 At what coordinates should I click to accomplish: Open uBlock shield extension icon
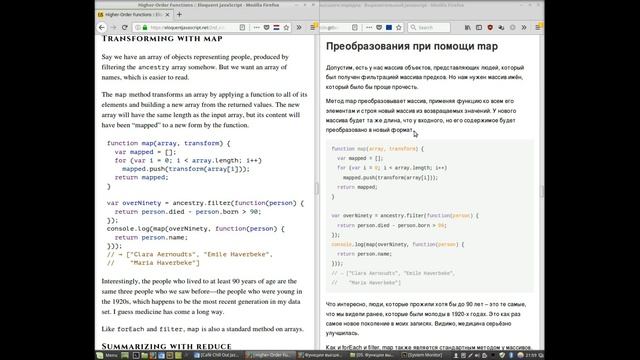490,27
